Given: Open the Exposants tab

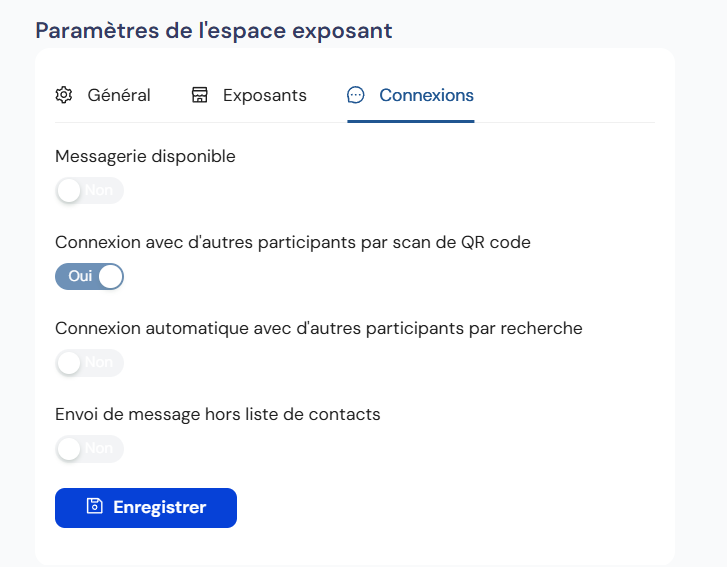Looking at the screenshot, I should [x=264, y=96].
